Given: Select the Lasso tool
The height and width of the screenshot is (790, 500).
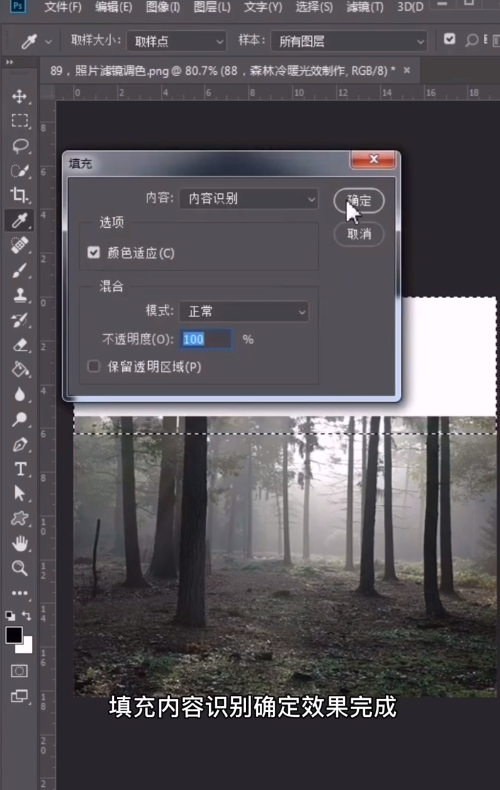Looking at the screenshot, I should (20, 146).
